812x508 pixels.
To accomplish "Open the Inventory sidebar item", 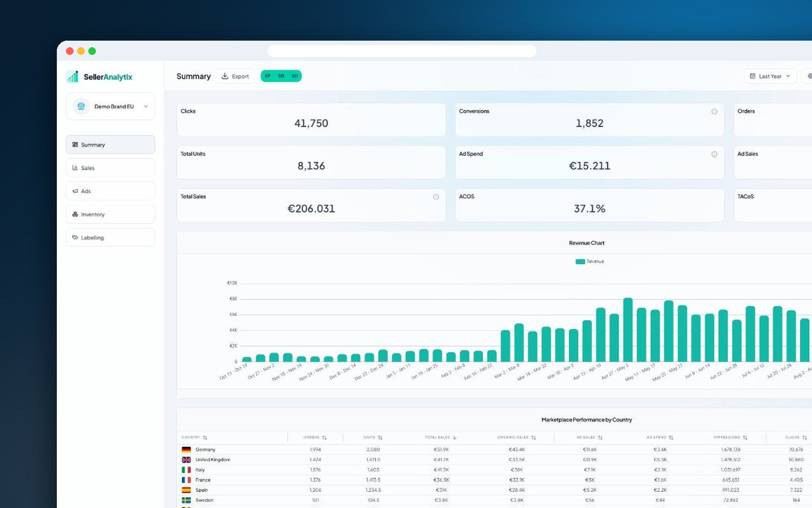I will [x=110, y=214].
